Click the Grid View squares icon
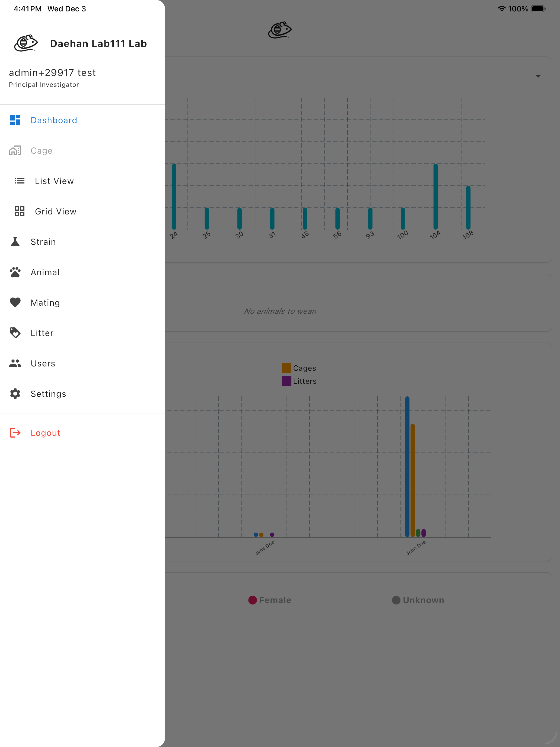This screenshot has height=747, width=560. point(20,211)
